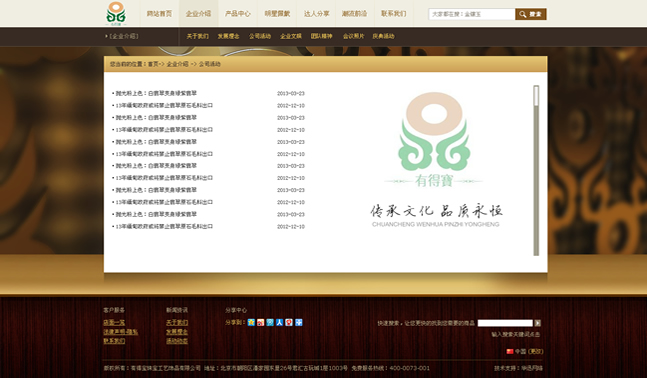Open 活动动态 link in the footer

coord(177,341)
